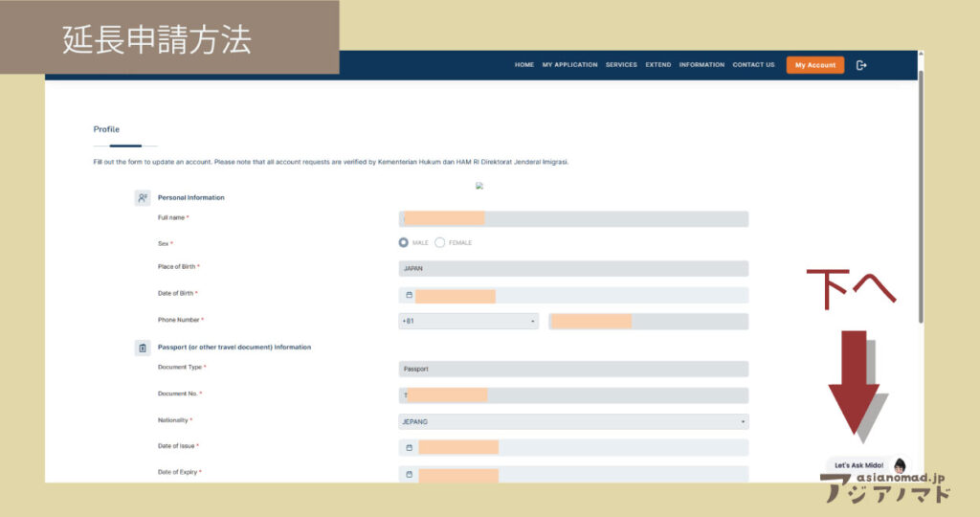The image size is (980, 517).
Task: Expand the +81 phone country code dropdown
Action: tap(468, 322)
